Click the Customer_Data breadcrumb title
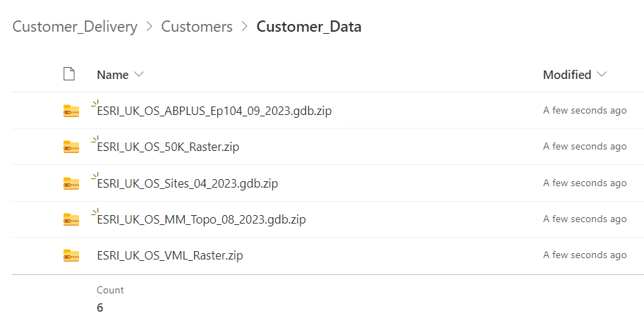The image size is (644, 335). click(309, 27)
